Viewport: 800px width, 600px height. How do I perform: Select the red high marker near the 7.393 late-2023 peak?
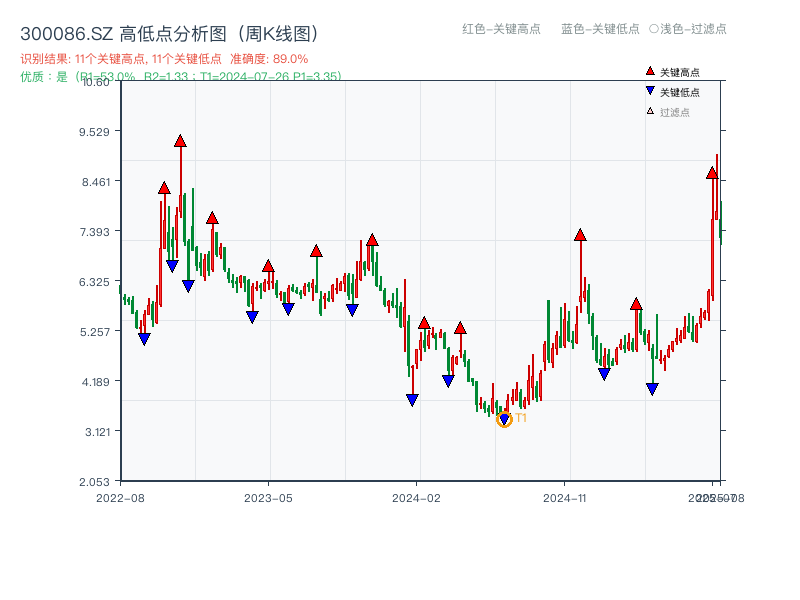[x=372, y=240]
